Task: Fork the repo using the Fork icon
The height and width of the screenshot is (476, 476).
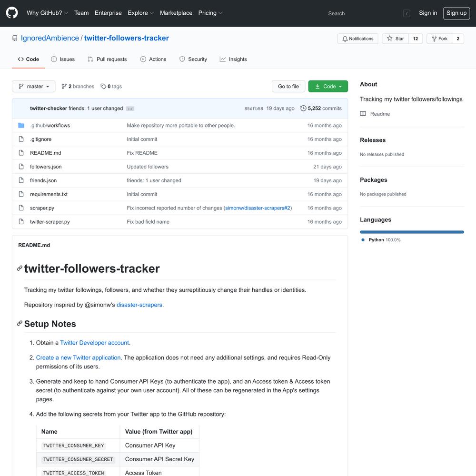Action: [x=434, y=39]
